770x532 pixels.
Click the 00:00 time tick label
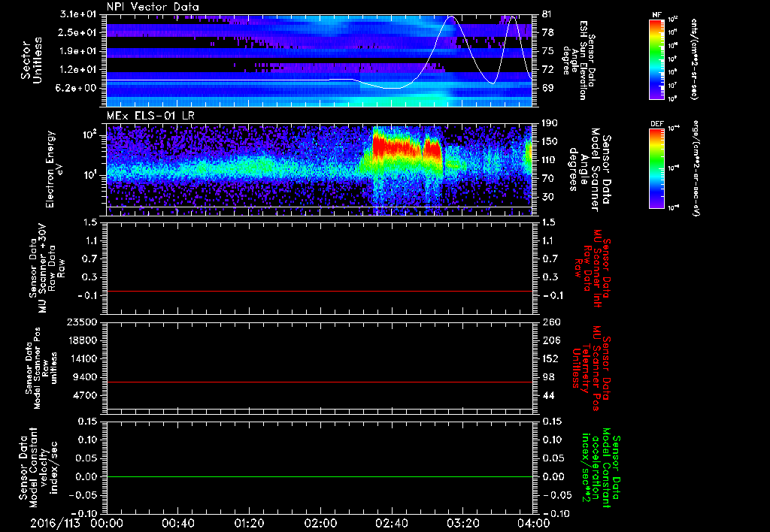click(107, 523)
